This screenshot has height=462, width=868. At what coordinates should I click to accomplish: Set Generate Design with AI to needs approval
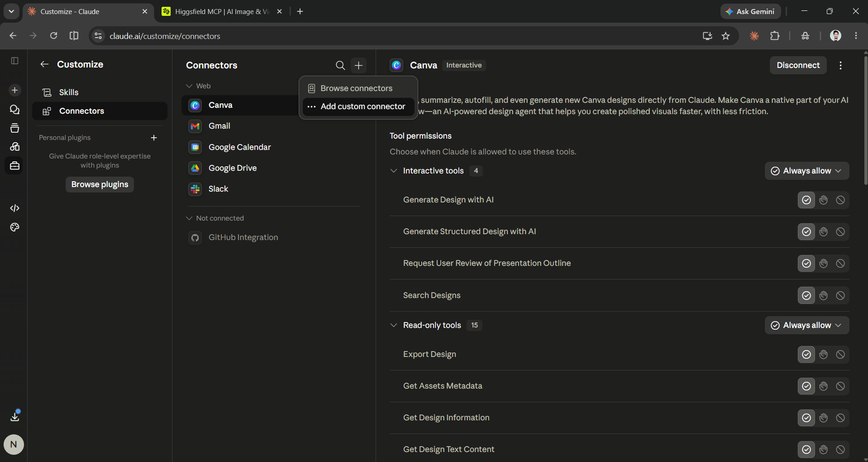pyautogui.click(x=823, y=200)
